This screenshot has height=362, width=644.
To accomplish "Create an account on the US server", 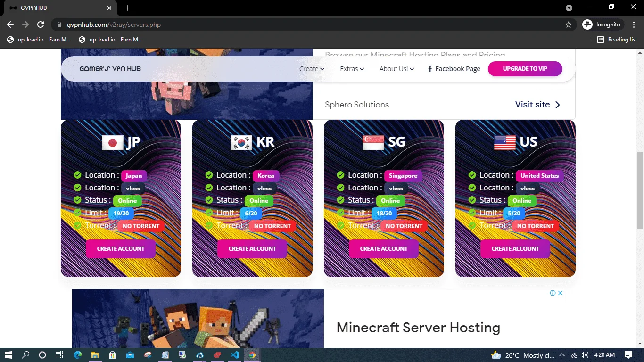I will [x=515, y=248].
